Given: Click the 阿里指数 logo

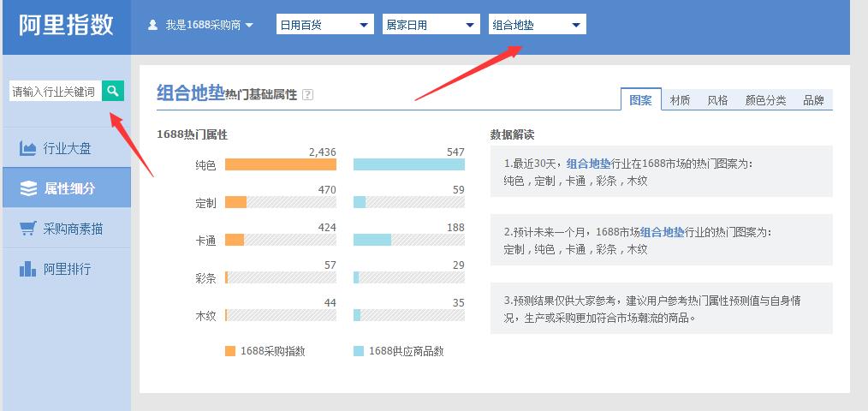Looking at the screenshot, I should coord(67,25).
